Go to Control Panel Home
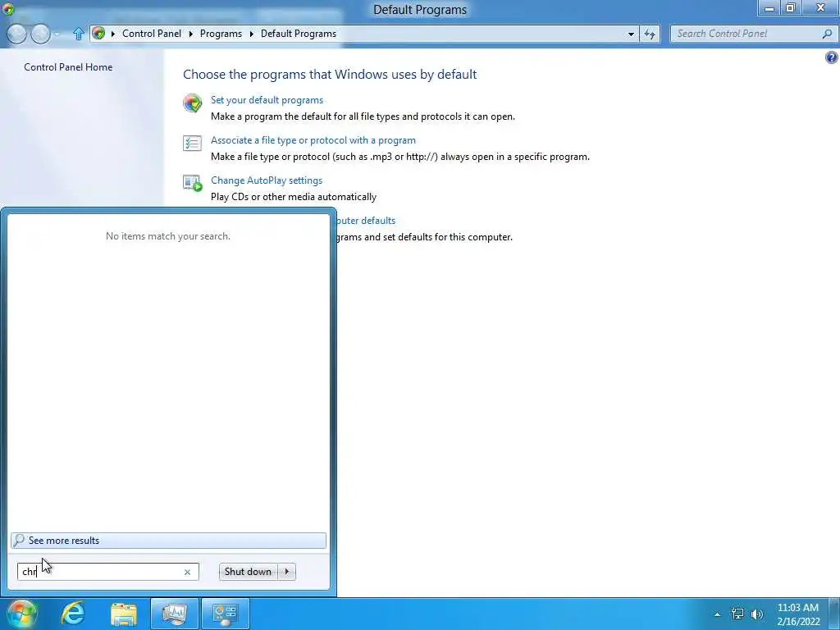The image size is (840, 630). tap(68, 67)
